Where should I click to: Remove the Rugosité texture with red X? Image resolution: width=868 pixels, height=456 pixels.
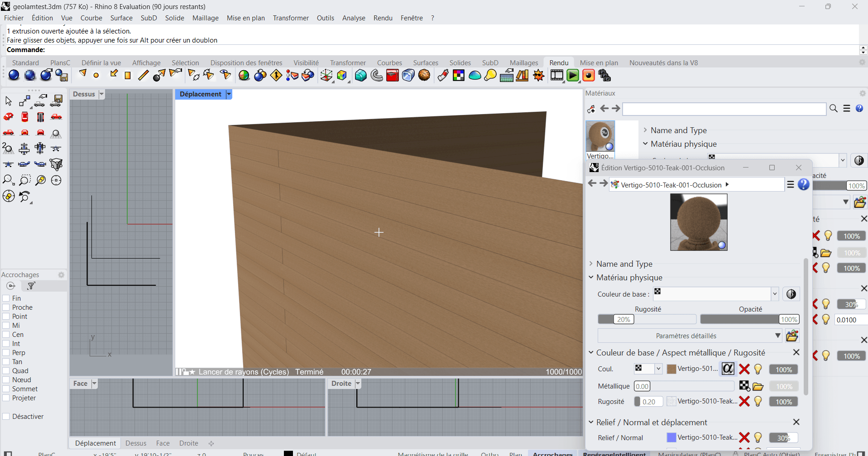744,402
